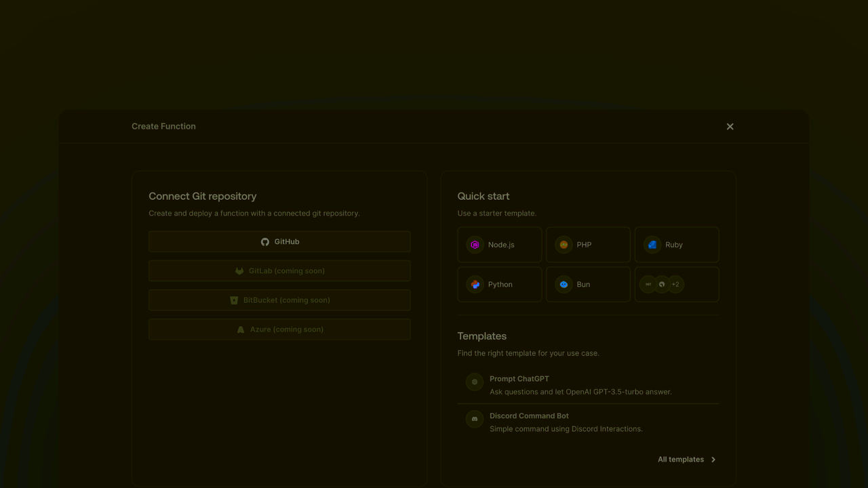Click the +2 badge showing more languages

675,284
